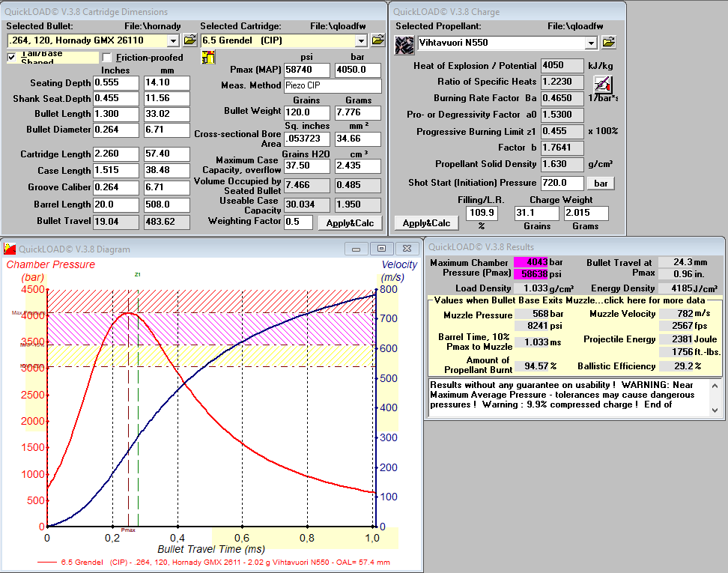The height and width of the screenshot is (573, 728).
Task: Click the magenta Pmax bar value field
Action: [531, 262]
